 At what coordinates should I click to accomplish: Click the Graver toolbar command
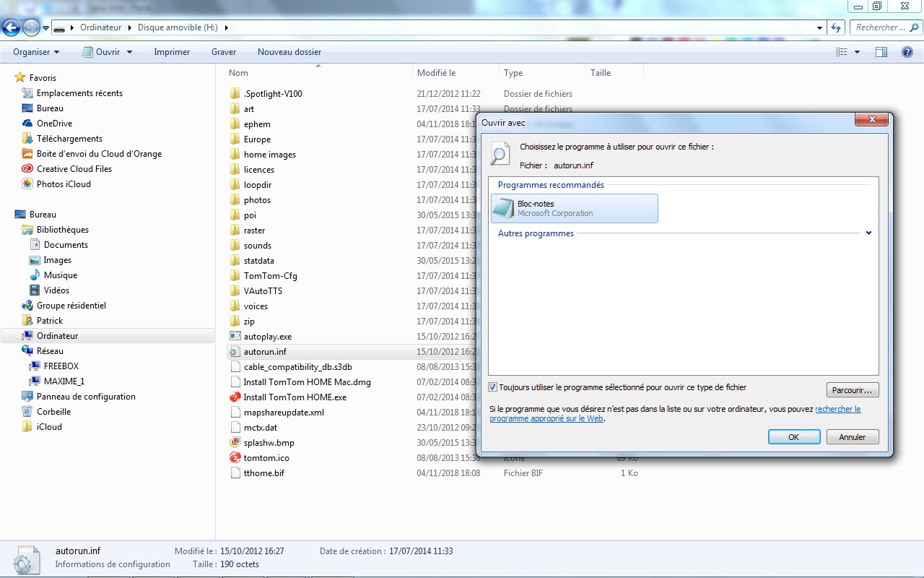[x=224, y=52]
